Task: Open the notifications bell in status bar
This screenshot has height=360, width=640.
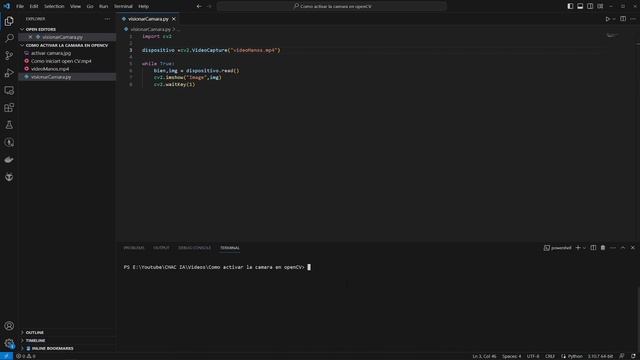Action: pyautogui.click(x=633, y=356)
